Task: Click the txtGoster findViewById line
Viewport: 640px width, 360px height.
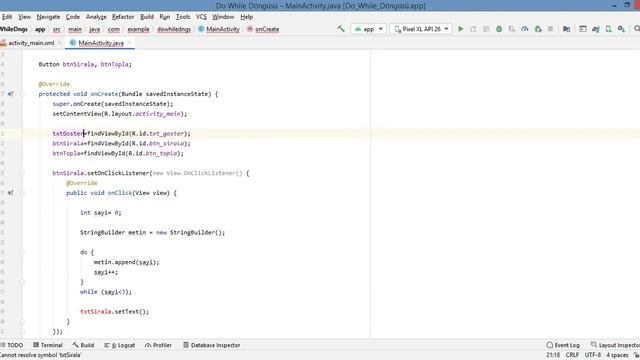Action: (x=121, y=133)
